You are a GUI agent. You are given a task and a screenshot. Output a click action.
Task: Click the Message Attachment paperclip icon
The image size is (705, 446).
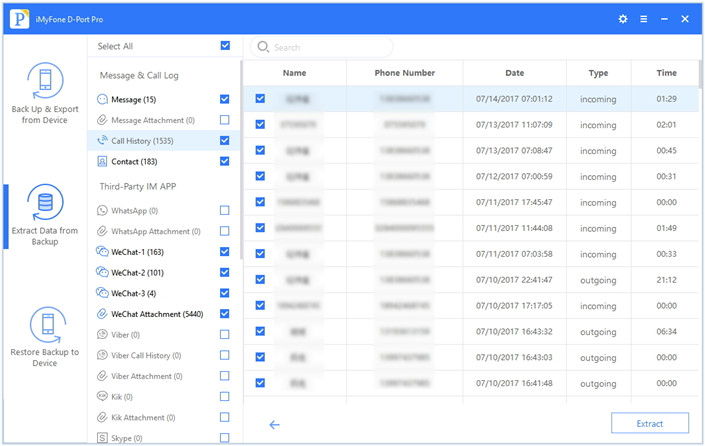pyautogui.click(x=103, y=120)
